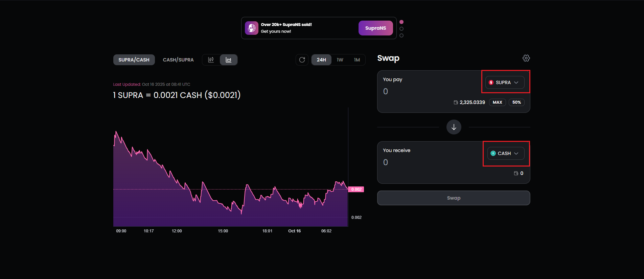
Task: Click the 0.002 current price marker
Action: click(x=356, y=189)
